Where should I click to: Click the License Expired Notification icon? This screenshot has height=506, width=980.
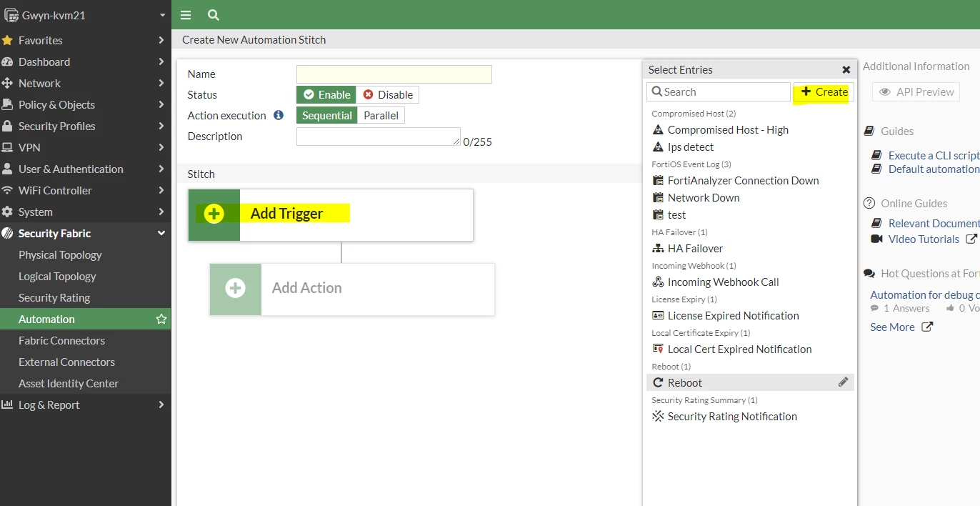pyautogui.click(x=659, y=316)
